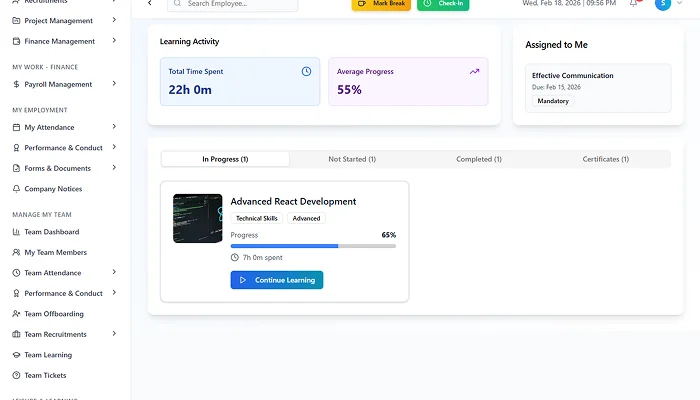Image resolution: width=700 pixels, height=400 pixels.
Task: Open the Completed tab
Action: [479, 159]
